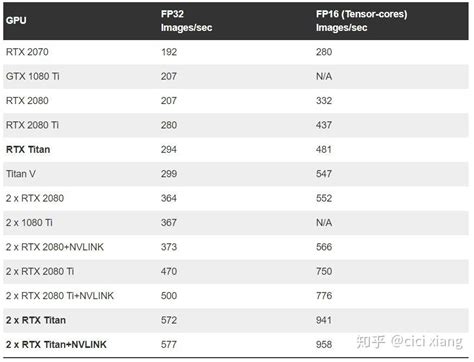This screenshot has width=474, height=362.
Task: Click the RTX 2080 Ti GPU name
Action: pyautogui.click(x=32, y=125)
